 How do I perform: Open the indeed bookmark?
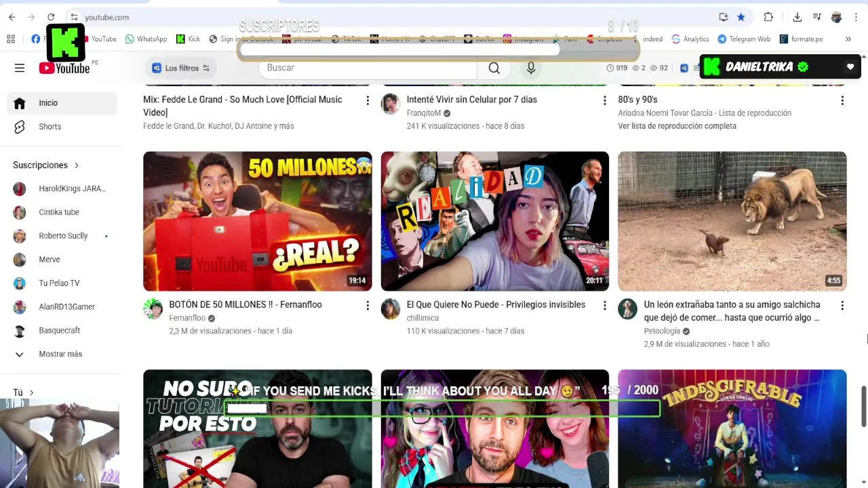point(652,39)
